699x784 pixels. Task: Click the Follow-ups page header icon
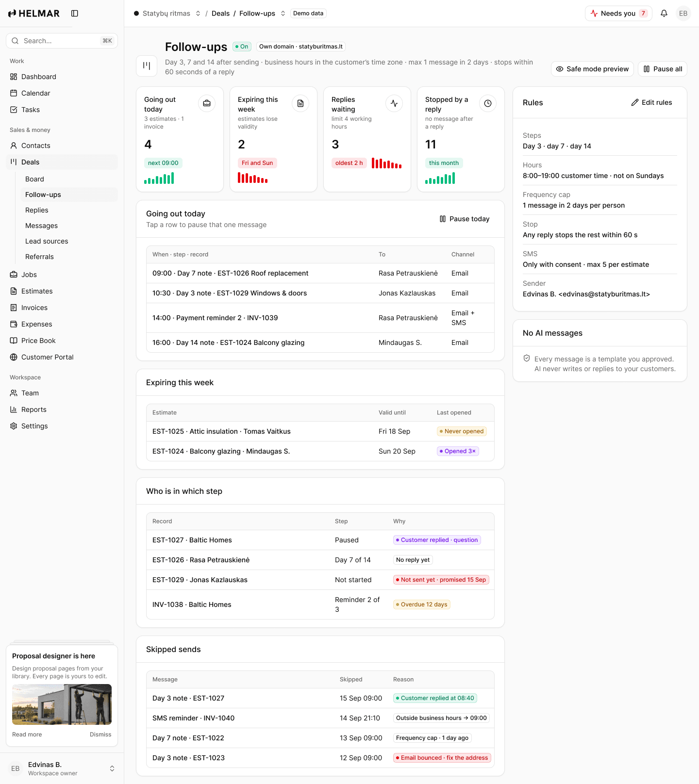(147, 66)
